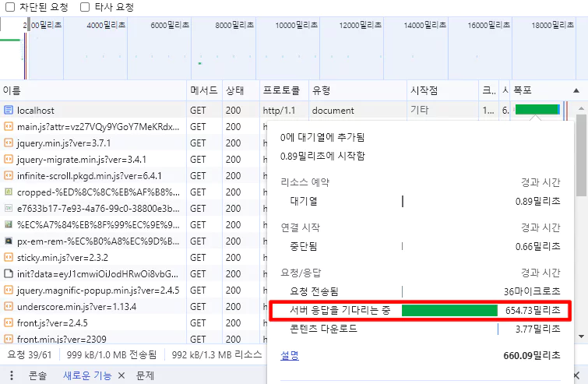Viewport: 588px width, 384px height.
Task: Click script icon beside jquery.magnific-popup.min.js row
Action: pos(9,290)
